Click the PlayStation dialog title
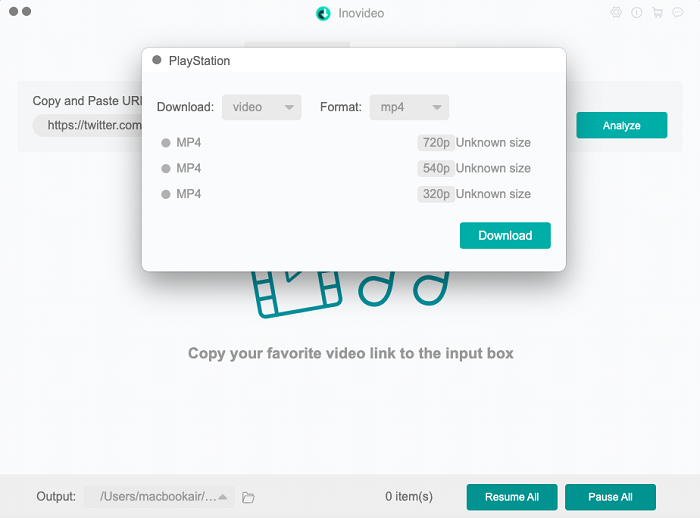This screenshot has width=700, height=518. click(x=199, y=61)
